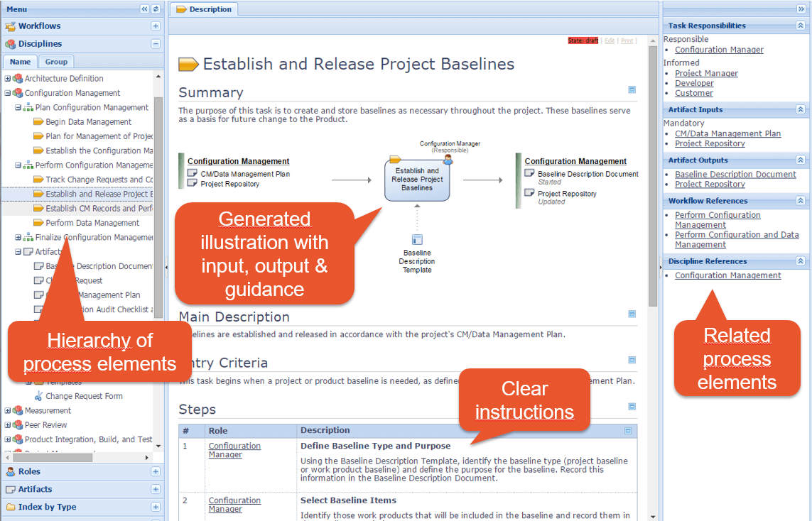This screenshot has width=812, height=521.
Task: Collapse Workflow References panel
Action: pos(800,201)
